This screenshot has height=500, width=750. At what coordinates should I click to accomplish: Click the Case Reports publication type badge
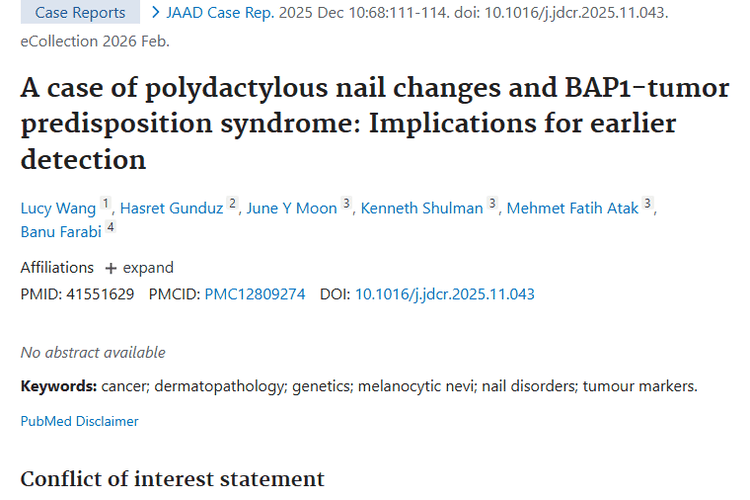tap(80, 13)
